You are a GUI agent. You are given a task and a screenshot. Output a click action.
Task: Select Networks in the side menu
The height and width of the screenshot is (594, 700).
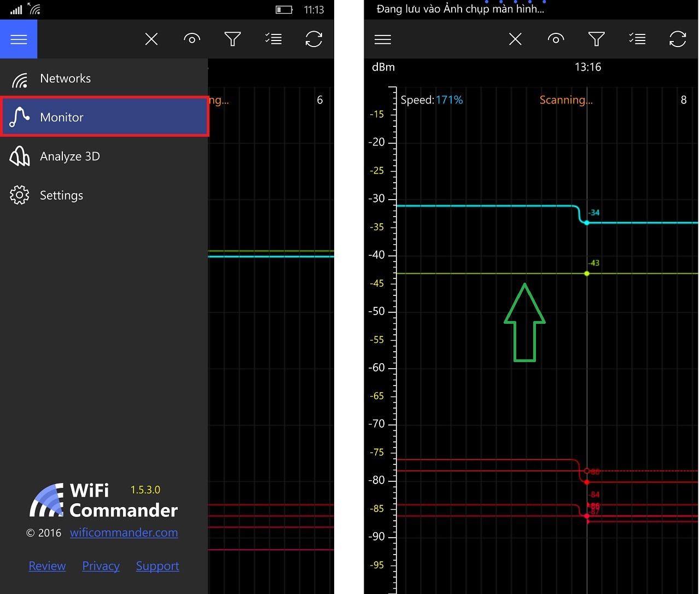[65, 79]
